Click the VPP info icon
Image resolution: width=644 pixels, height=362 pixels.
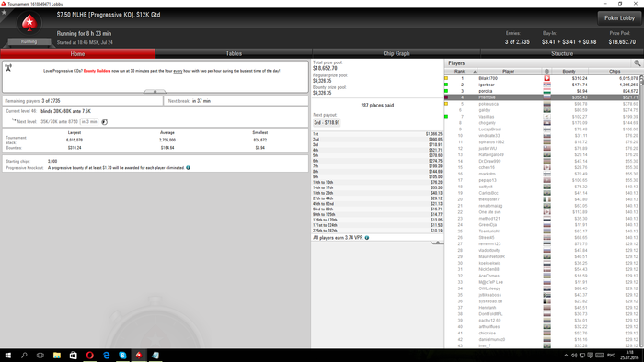click(367, 238)
